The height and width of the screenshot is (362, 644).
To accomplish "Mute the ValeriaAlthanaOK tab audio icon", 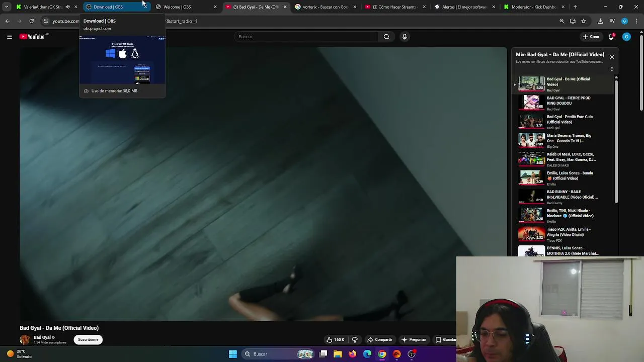I will point(67,7).
